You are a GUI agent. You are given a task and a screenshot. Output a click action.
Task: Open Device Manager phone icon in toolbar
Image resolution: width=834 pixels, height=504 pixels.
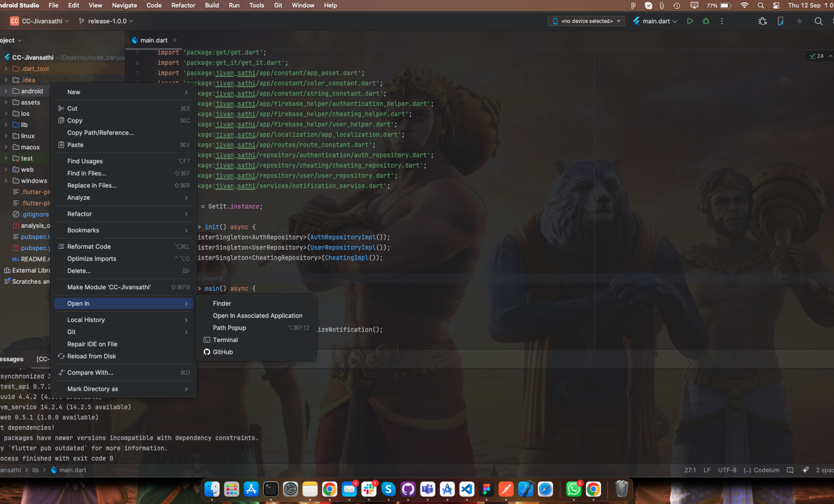pyautogui.click(x=781, y=21)
